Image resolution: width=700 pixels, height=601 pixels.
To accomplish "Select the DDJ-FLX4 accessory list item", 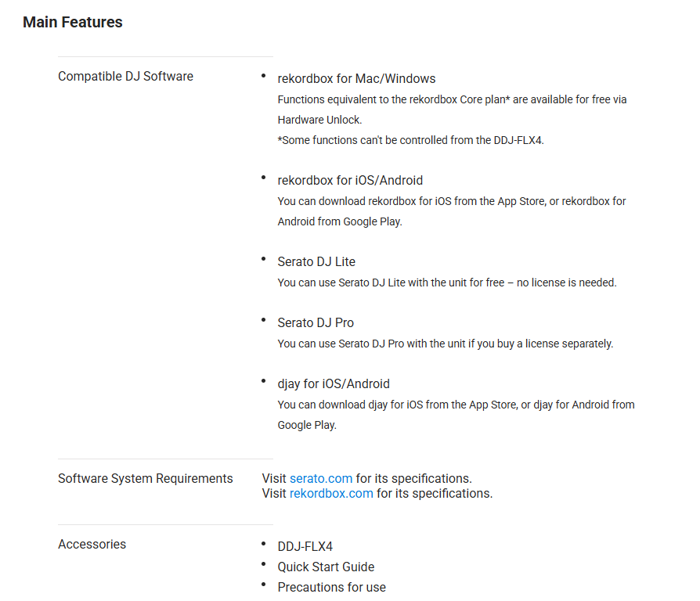I will click(305, 546).
